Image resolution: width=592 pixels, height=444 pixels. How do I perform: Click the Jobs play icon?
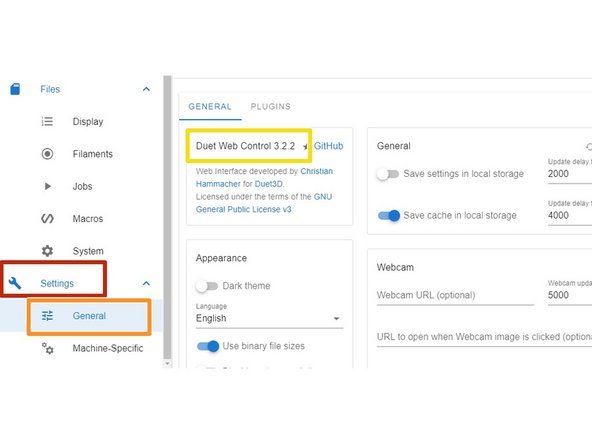(48, 186)
